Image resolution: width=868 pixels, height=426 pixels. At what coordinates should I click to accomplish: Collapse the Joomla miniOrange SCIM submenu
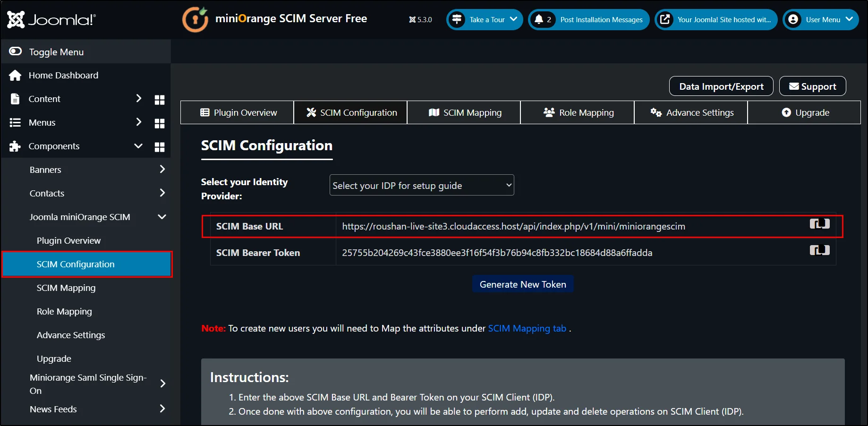(x=162, y=217)
